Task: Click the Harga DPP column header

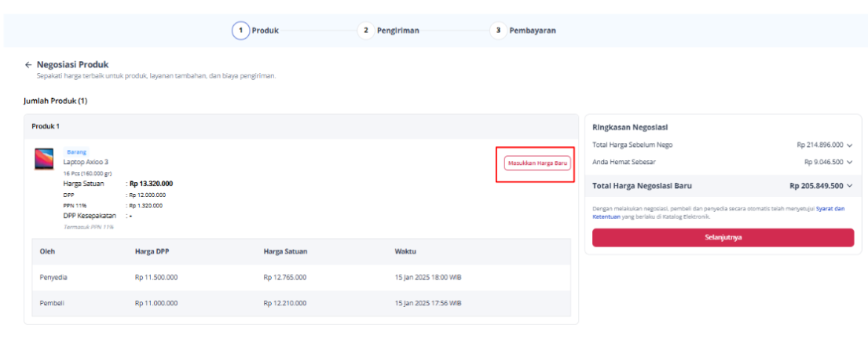Action: [152, 251]
